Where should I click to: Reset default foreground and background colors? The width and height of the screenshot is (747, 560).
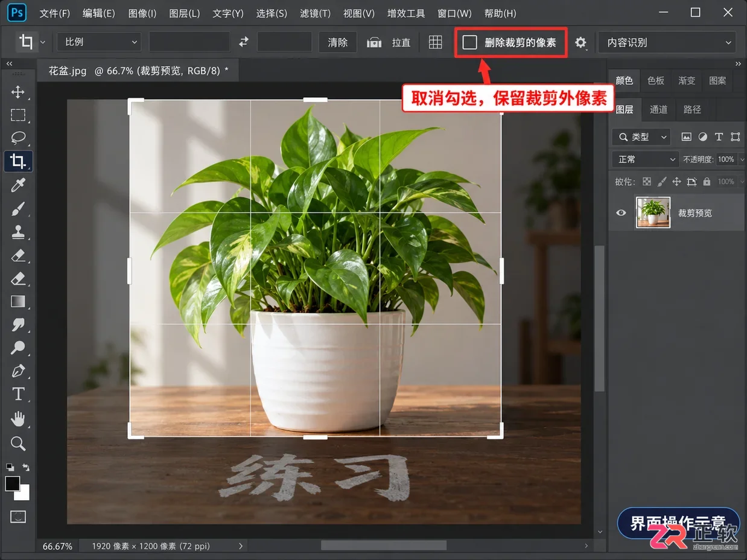tap(10, 467)
